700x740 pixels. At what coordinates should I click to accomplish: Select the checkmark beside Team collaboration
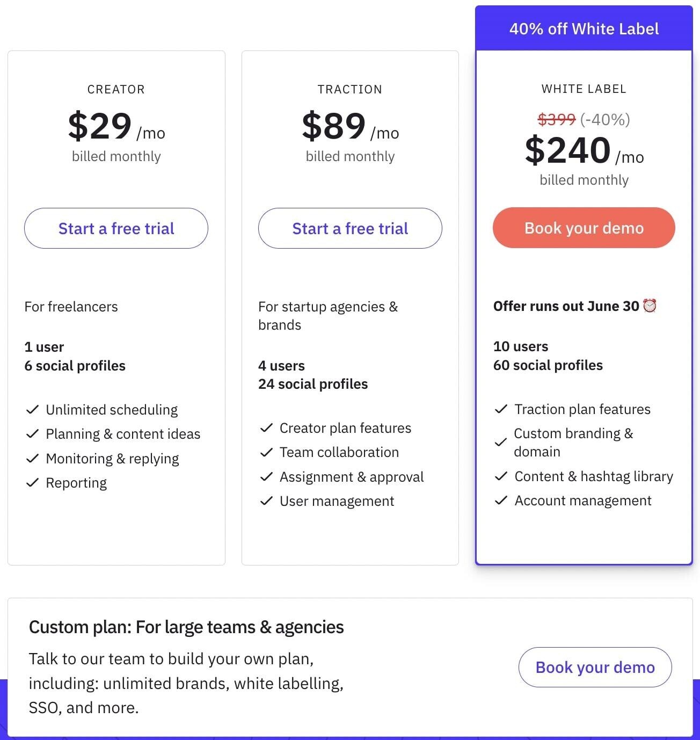[x=267, y=452]
